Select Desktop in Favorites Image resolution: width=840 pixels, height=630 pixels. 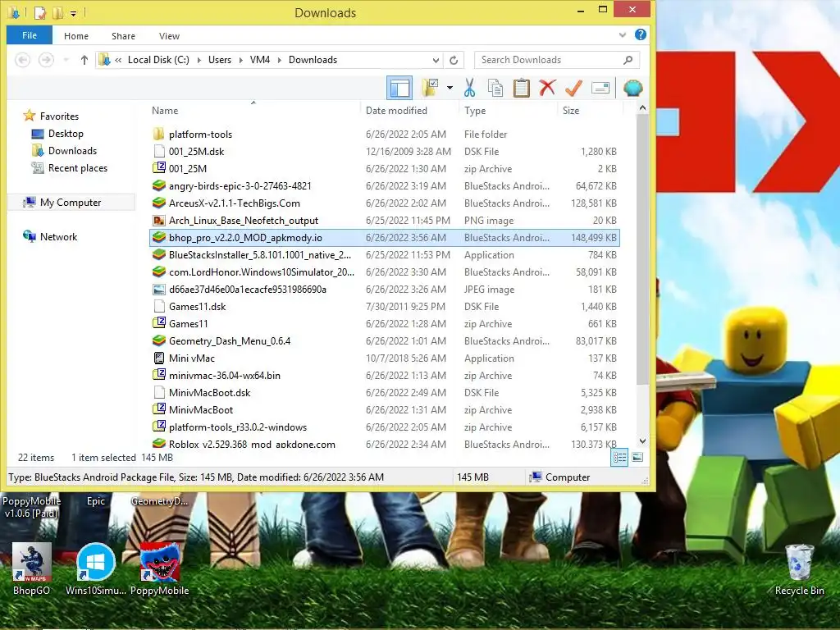click(x=66, y=134)
